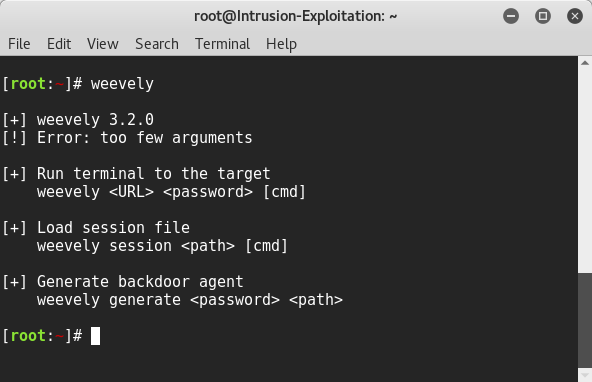The height and width of the screenshot is (382, 592).
Task: Open the View menu
Action: (103, 44)
